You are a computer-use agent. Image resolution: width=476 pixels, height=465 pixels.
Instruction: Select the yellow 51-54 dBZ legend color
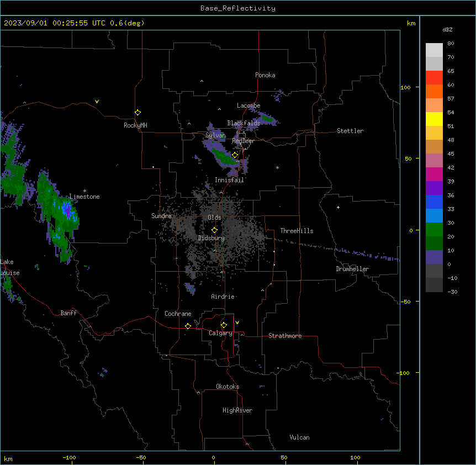pyautogui.click(x=434, y=119)
